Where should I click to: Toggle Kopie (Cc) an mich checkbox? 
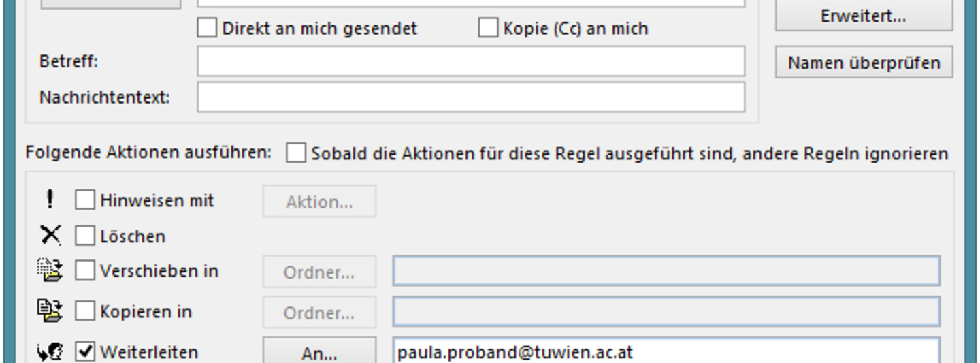(488, 28)
